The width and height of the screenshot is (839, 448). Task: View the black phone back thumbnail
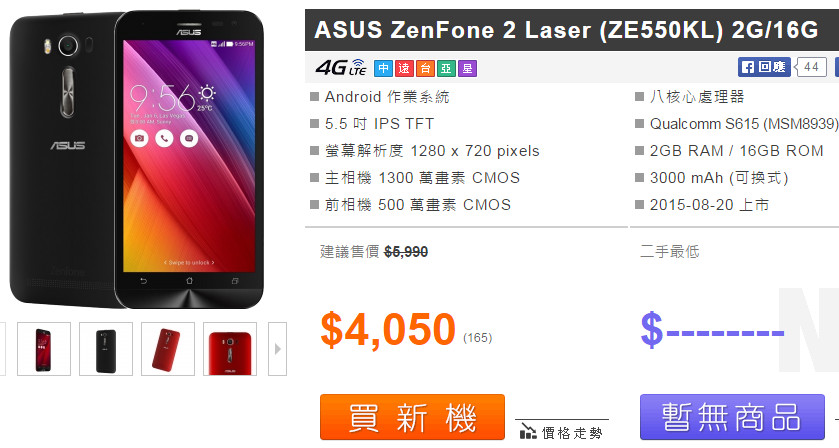[x=106, y=349]
